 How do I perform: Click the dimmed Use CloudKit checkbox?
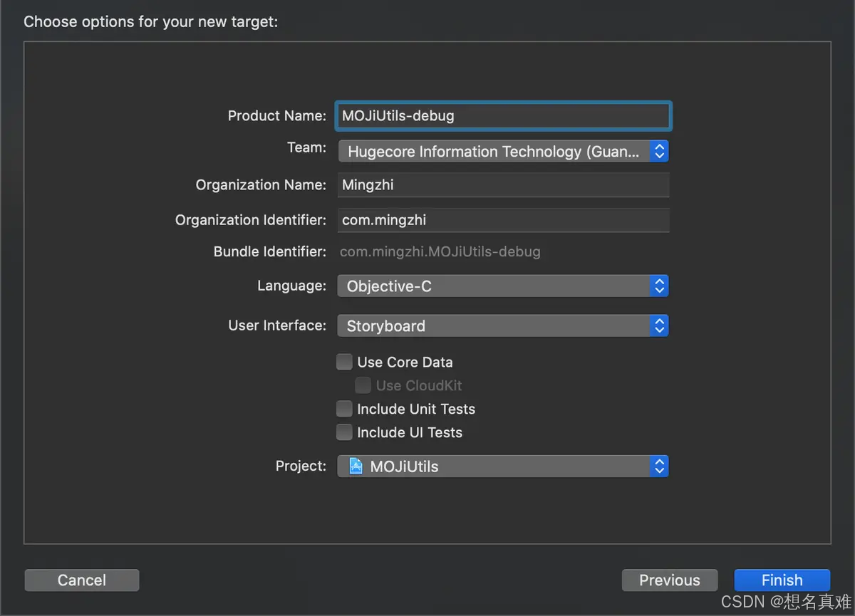click(363, 385)
